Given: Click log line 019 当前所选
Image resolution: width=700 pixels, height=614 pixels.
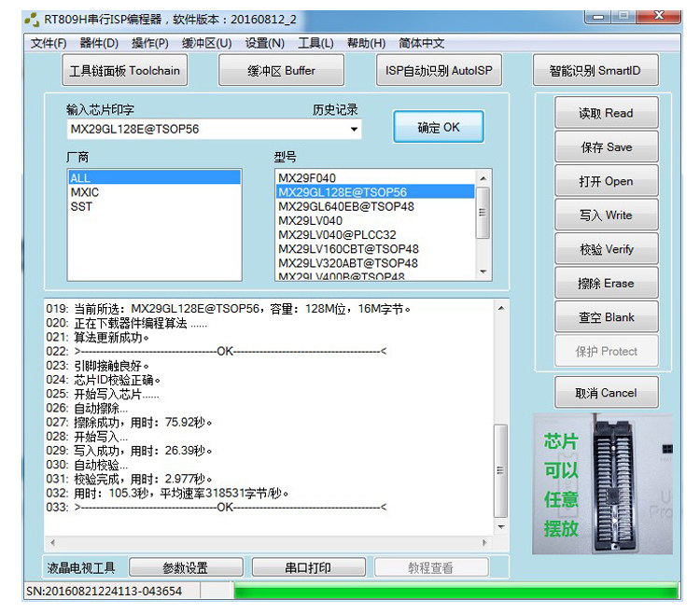Looking at the screenshot, I should 228,309.
